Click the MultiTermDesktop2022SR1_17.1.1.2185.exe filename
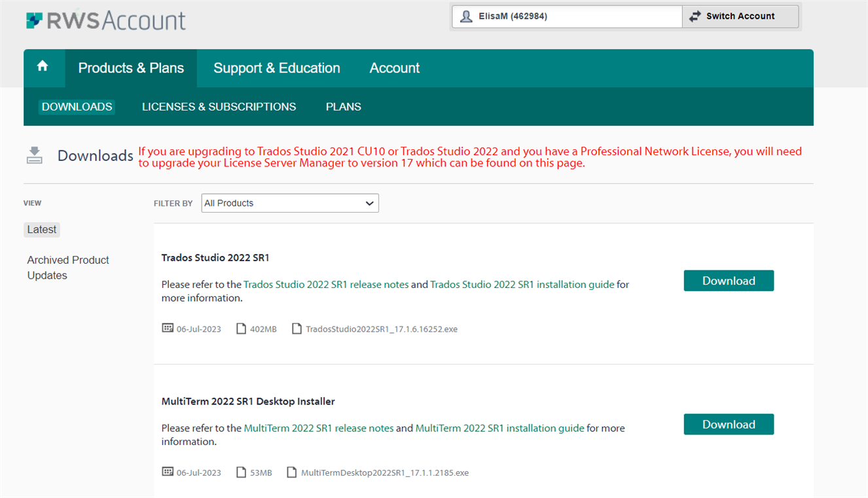The height and width of the screenshot is (498, 868). 385,472
